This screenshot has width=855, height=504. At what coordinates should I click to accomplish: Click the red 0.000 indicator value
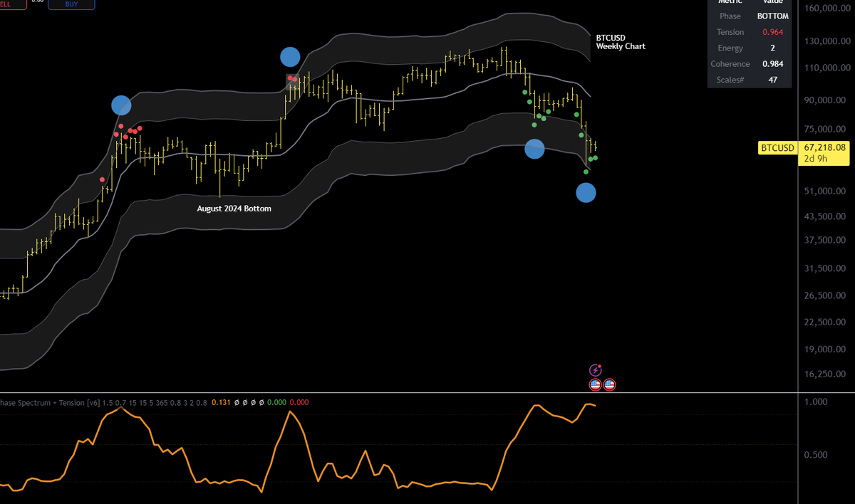point(299,402)
